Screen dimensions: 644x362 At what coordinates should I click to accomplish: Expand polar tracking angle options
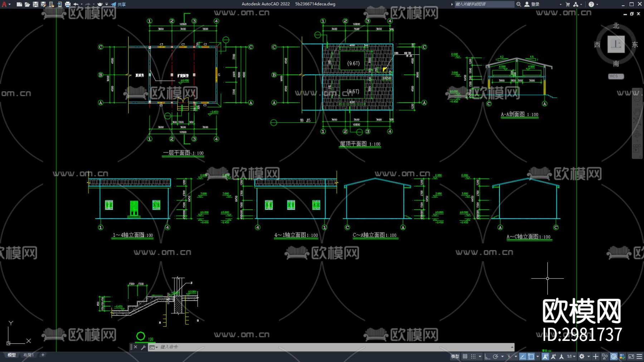[x=502, y=356]
